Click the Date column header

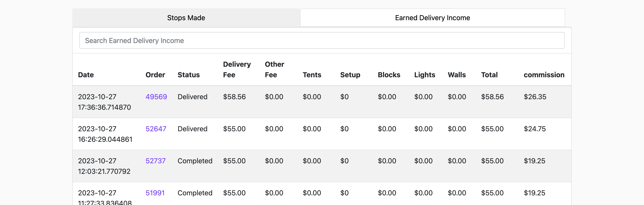pyautogui.click(x=86, y=75)
